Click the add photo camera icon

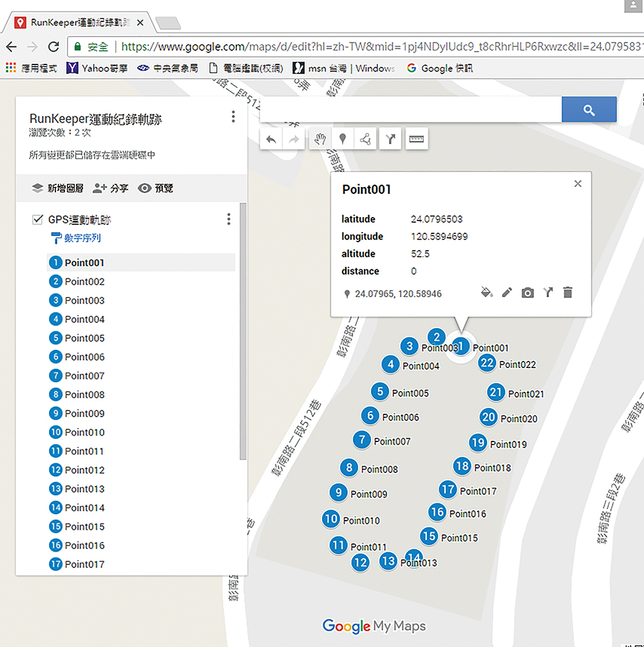click(x=527, y=293)
